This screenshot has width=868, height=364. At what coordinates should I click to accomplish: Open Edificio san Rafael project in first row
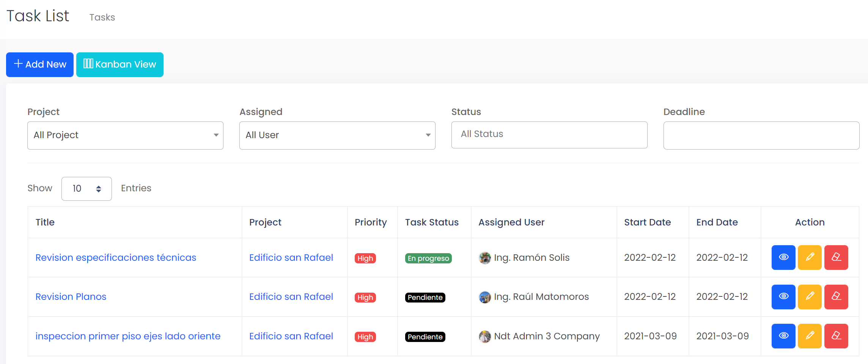click(x=291, y=258)
